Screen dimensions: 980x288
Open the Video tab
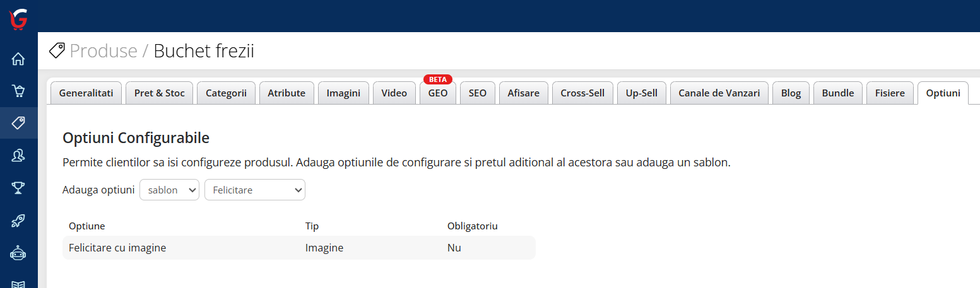point(394,93)
